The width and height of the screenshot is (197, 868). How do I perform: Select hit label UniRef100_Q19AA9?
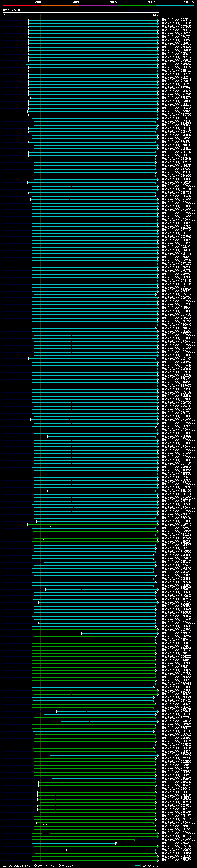[176, 369]
